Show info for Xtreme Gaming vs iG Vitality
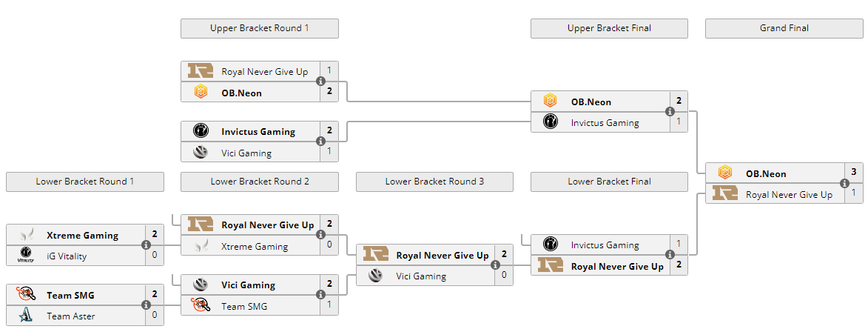The image size is (868, 329). [x=146, y=245]
